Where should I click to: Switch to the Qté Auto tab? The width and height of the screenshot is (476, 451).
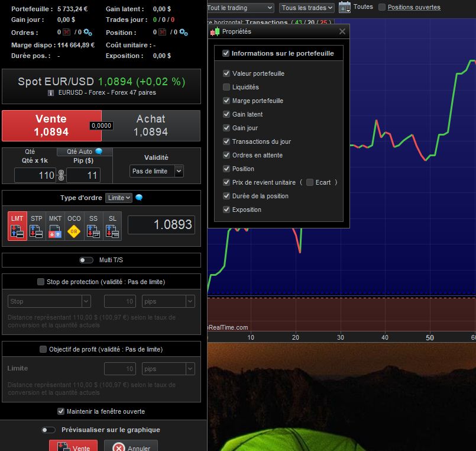click(x=85, y=152)
